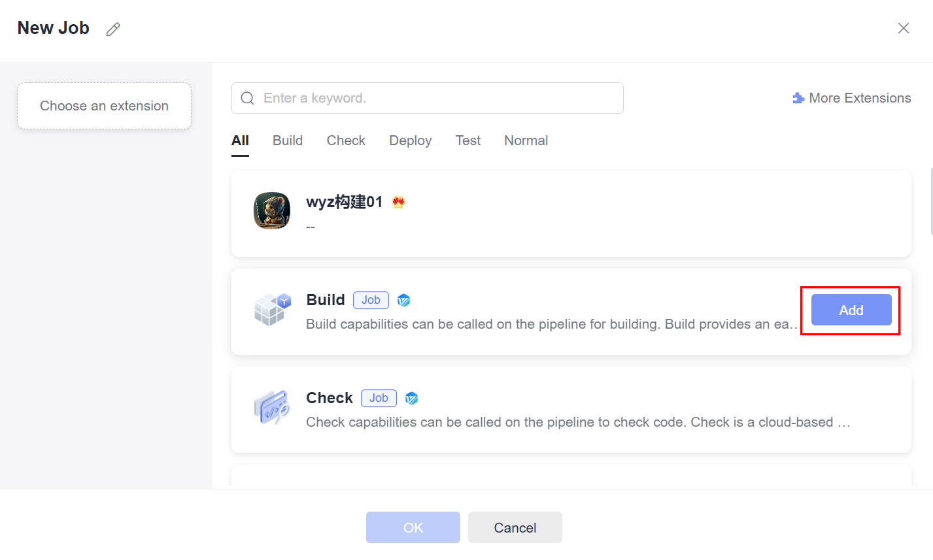
Task: Switch to the All tab
Action: tap(240, 140)
